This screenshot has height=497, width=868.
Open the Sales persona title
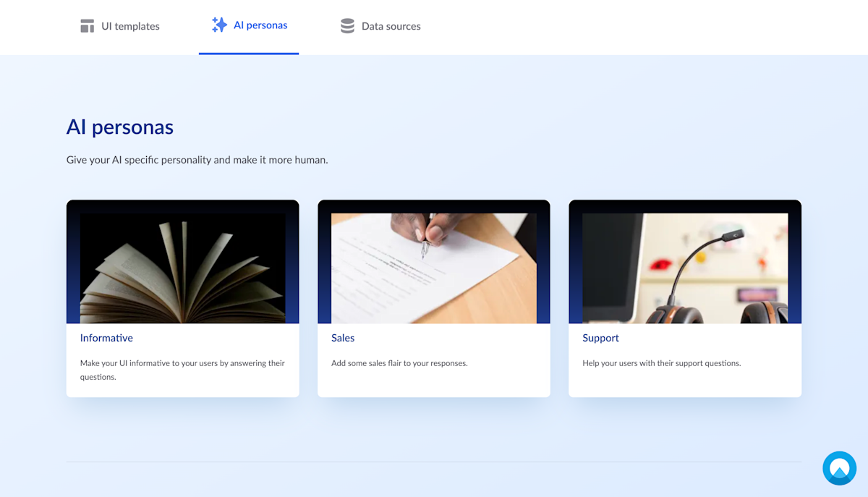[343, 338]
